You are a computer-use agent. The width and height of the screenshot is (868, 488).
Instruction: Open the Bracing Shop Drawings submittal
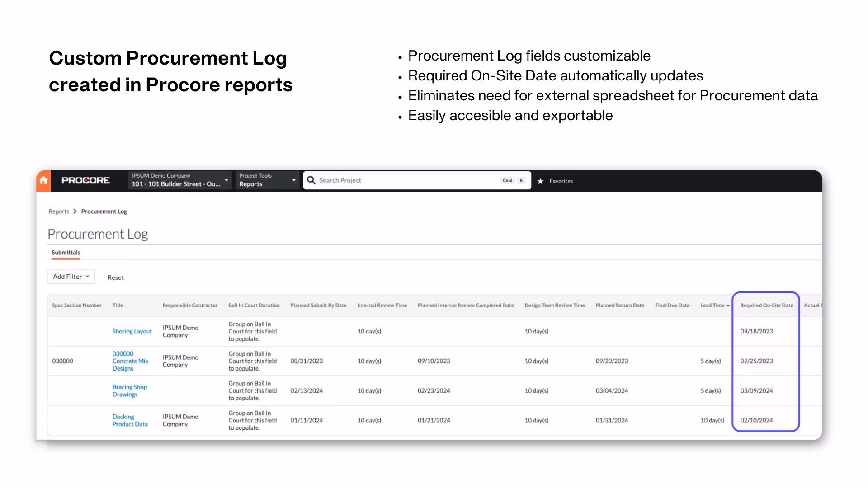coord(129,391)
